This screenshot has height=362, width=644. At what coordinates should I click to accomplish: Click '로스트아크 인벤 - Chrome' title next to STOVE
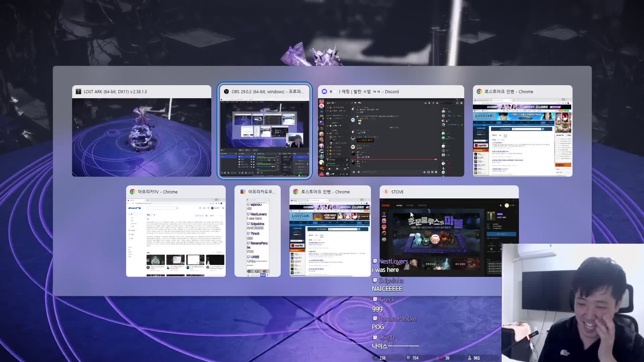(x=325, y=192)
